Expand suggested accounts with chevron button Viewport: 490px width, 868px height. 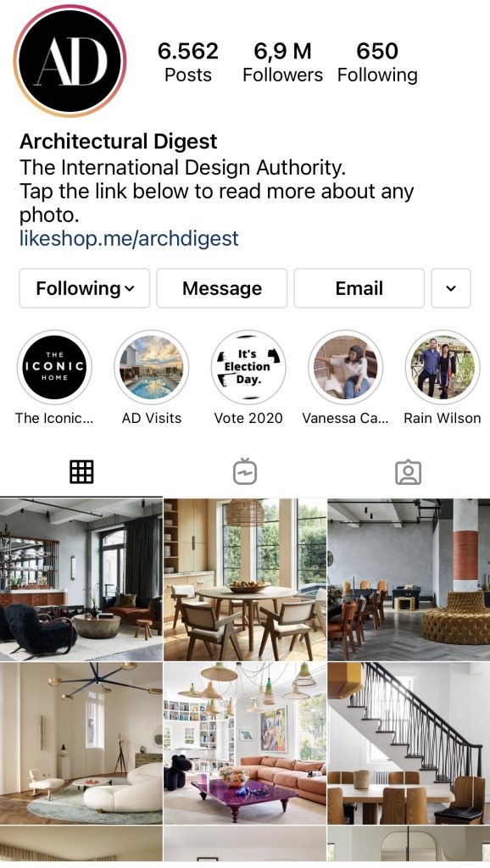tap(451, 288)
